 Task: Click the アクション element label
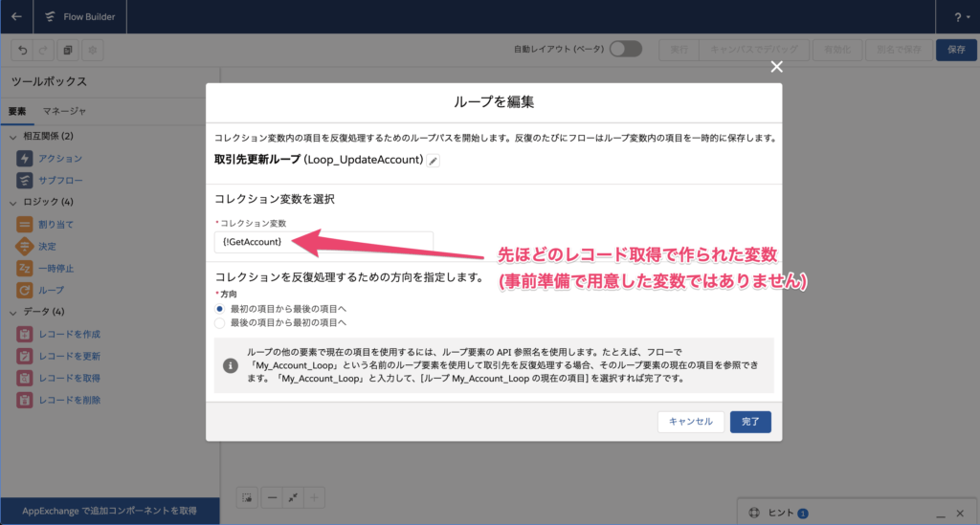coord(60,159)
